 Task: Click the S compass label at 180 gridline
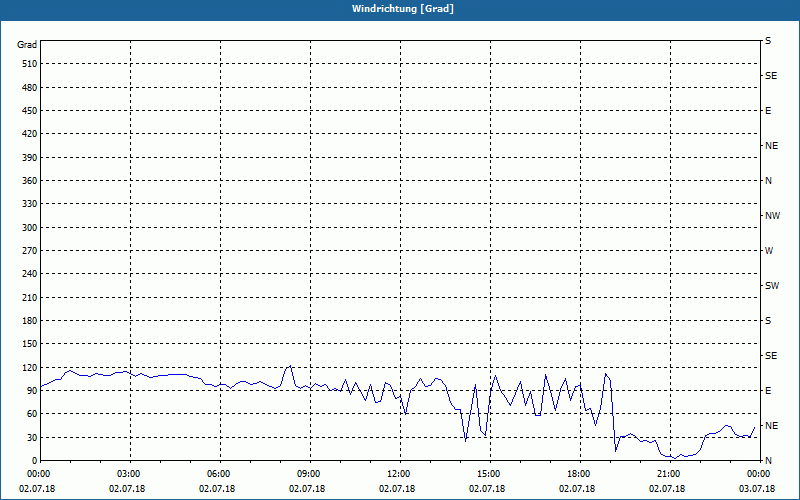click(768, 321)
